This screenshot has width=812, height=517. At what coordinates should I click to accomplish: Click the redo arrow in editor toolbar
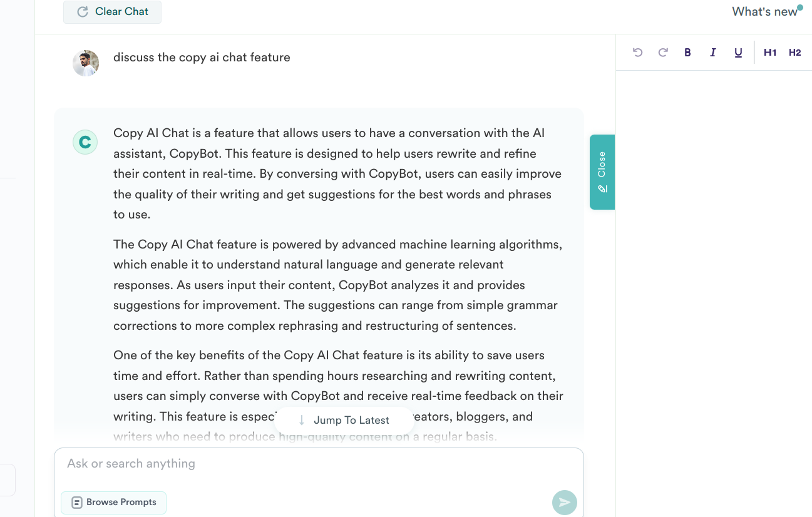click(663, 53)
